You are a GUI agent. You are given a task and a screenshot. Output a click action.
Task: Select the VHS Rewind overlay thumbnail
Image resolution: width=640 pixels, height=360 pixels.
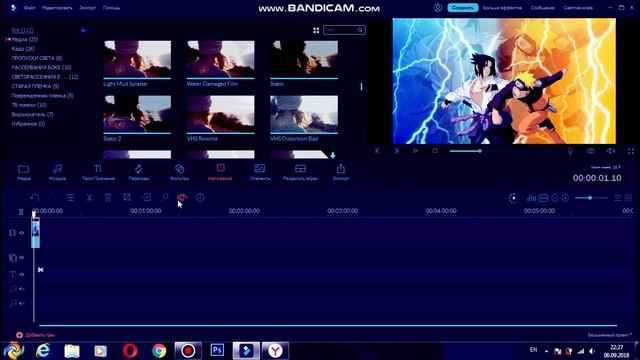click(x=220, y=115)
